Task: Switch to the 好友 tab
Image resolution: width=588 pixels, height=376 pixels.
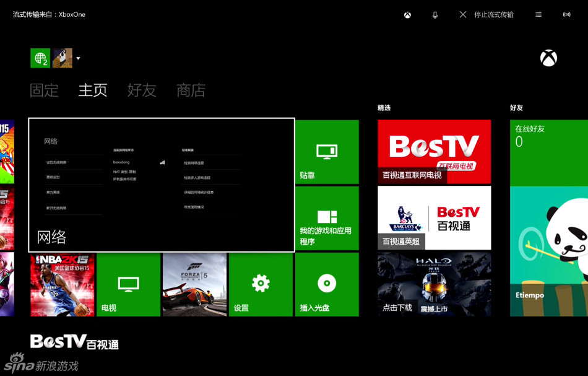Action: point(142,90)
